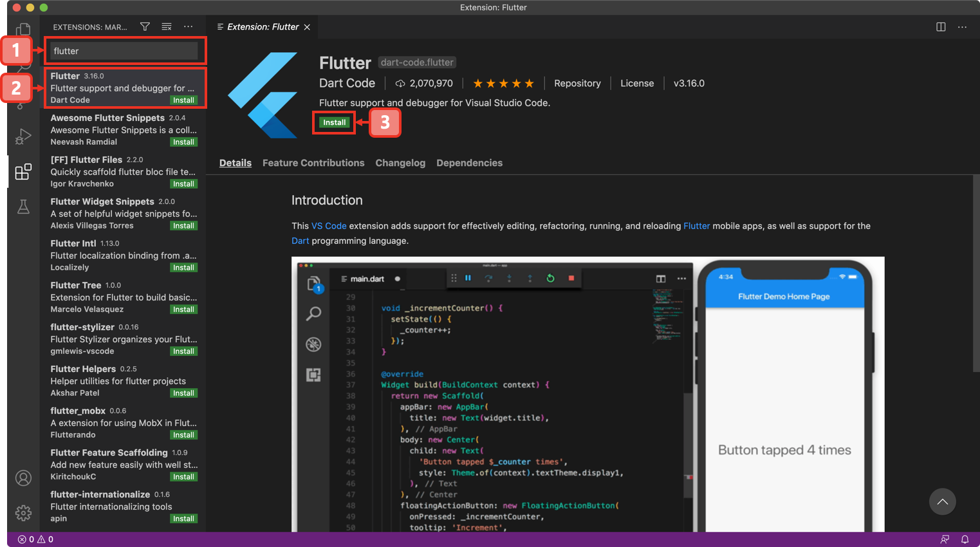Viewport: 980px width, 547px height.
Task: Open editor more actions ellipsis
Action: (x=962, y=26)
